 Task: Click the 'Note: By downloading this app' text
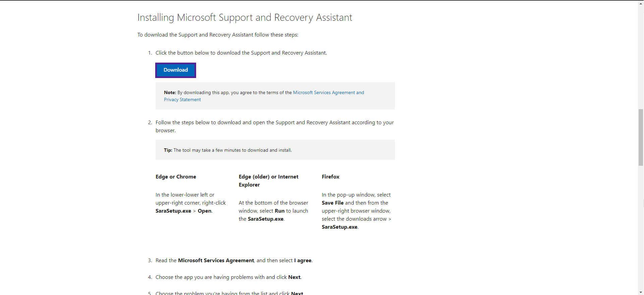click(264, 96)
